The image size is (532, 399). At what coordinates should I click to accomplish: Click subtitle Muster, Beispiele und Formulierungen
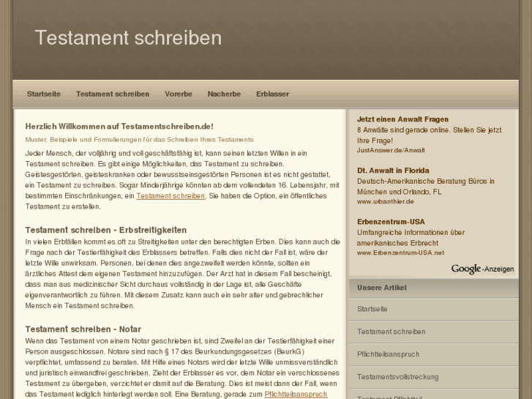point(140,140)
